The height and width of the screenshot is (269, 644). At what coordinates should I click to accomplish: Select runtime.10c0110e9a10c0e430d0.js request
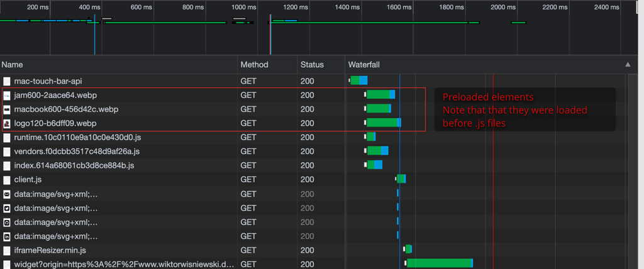point(172,137)
